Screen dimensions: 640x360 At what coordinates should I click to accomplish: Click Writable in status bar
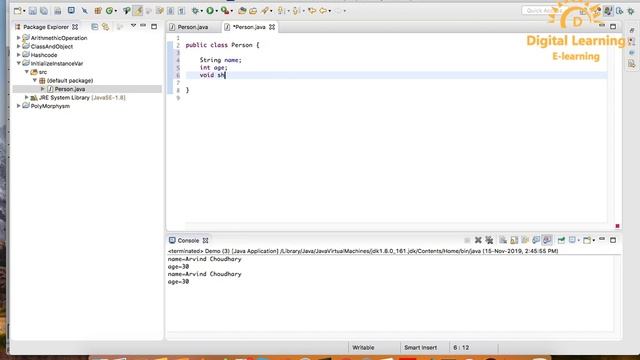tap(363, 348)
